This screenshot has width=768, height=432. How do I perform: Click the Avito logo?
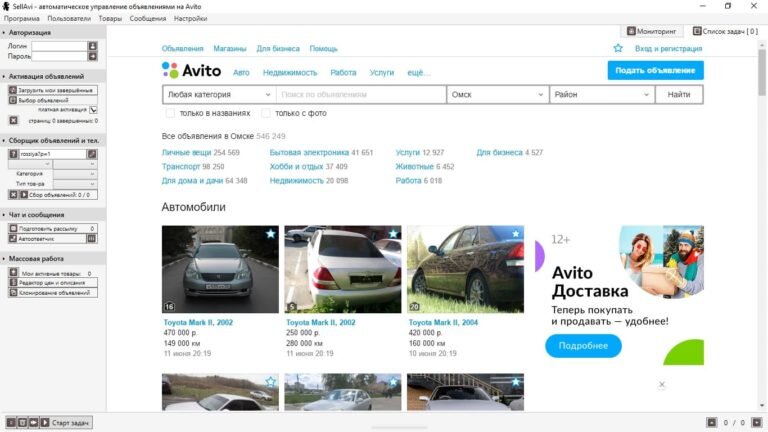[x=192, y=71]
